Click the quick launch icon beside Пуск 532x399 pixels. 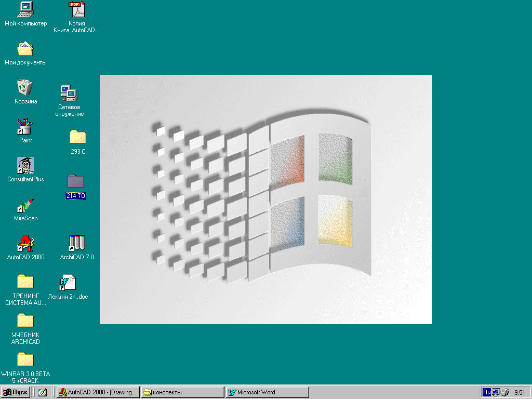pyautogui.click(x=43, y=392)
